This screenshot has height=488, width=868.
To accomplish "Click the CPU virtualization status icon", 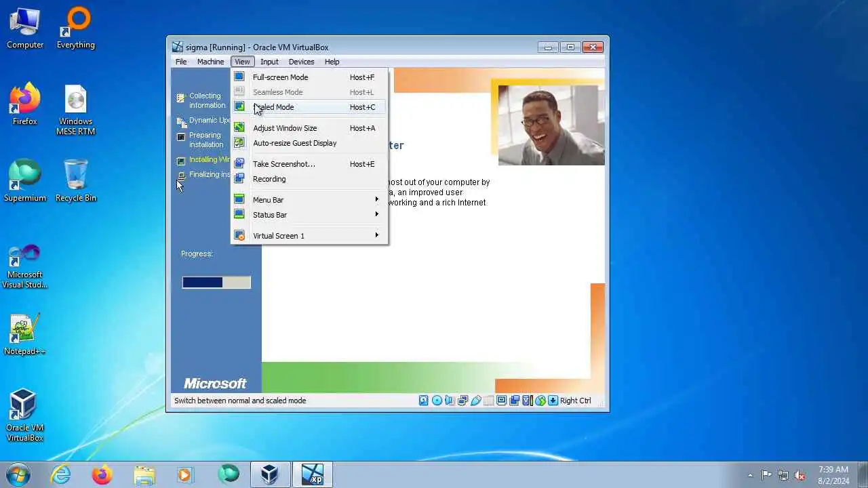I will coord(528,401).
